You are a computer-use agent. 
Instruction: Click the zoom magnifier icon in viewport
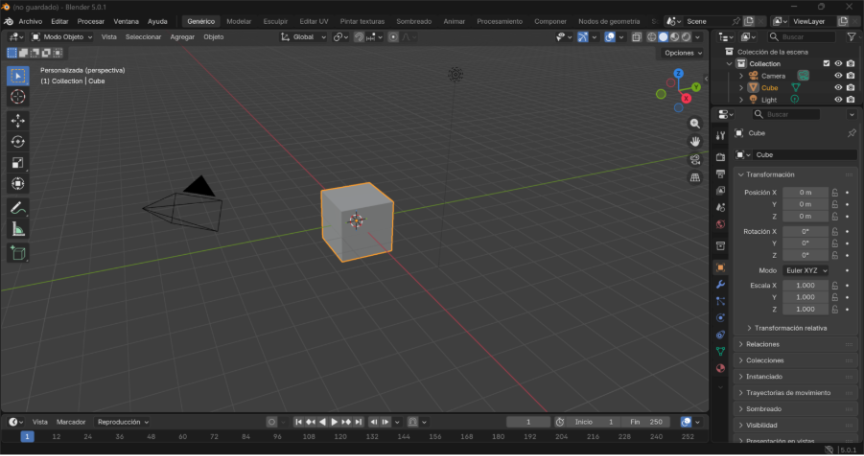695,123
